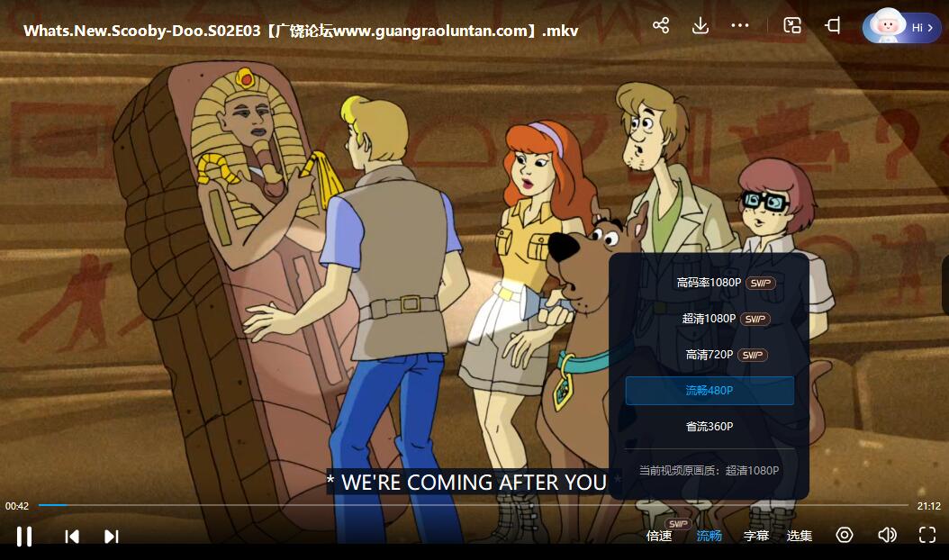This screenshot has width=949, height=560.
Task: Open the 字幕 subtitle settings
Action: pyautogui.click(x=756, y=536)
